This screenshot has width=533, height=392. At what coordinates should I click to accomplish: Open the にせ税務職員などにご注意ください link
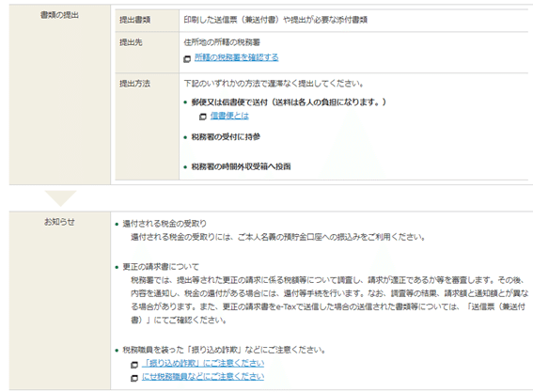[203, 377]
